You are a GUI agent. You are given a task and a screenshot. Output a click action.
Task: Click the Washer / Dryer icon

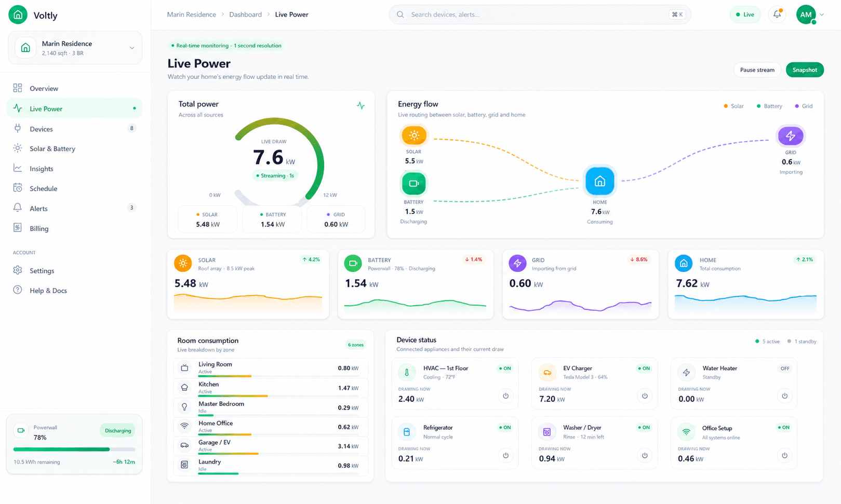tap(547, 432)
